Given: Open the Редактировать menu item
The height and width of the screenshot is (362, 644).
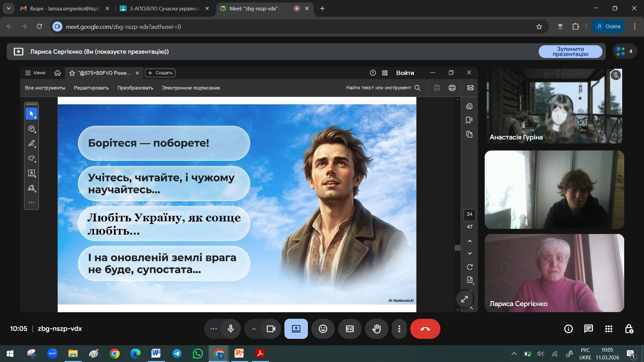Looking at the screenshot, I should (91, 88).
